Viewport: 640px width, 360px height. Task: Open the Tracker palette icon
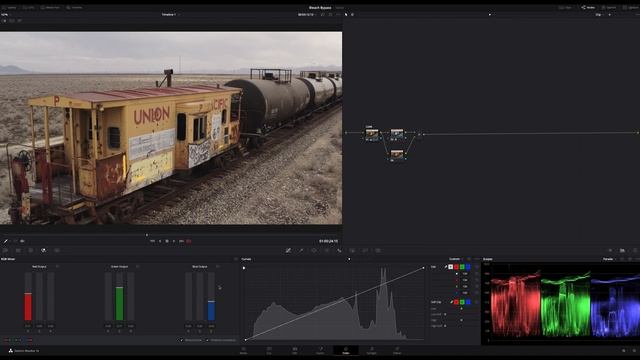click(327, 250)
